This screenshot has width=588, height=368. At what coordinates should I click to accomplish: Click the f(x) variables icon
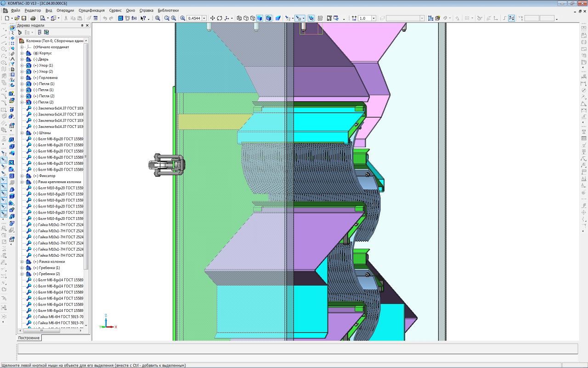(x=134, y=18)
